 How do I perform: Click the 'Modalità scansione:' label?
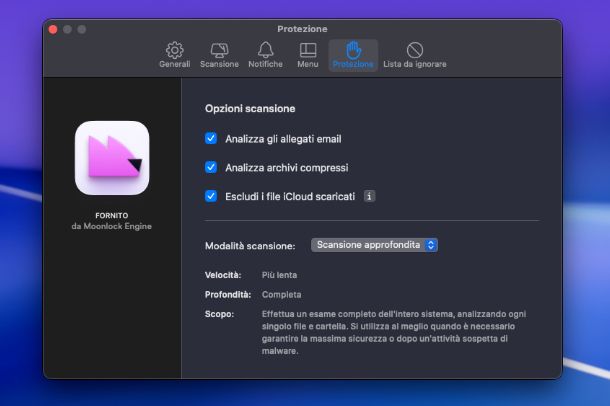250,246
